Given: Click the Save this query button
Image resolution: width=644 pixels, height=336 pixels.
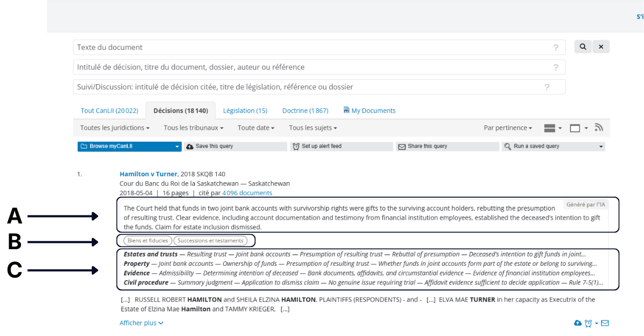Looking at the screenshot, I should pos(235,146).
